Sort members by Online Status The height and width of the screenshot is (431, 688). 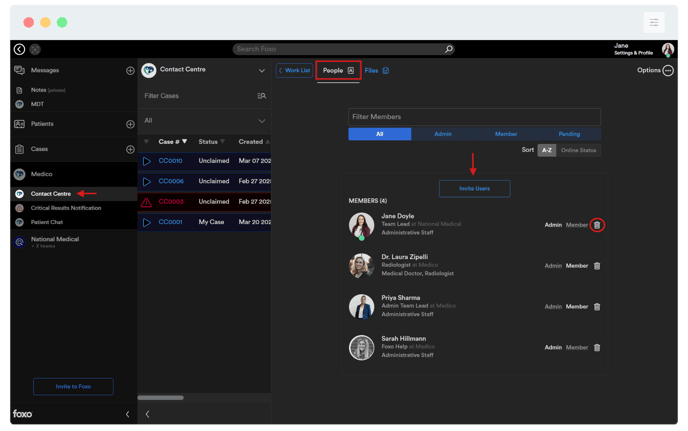578,150
